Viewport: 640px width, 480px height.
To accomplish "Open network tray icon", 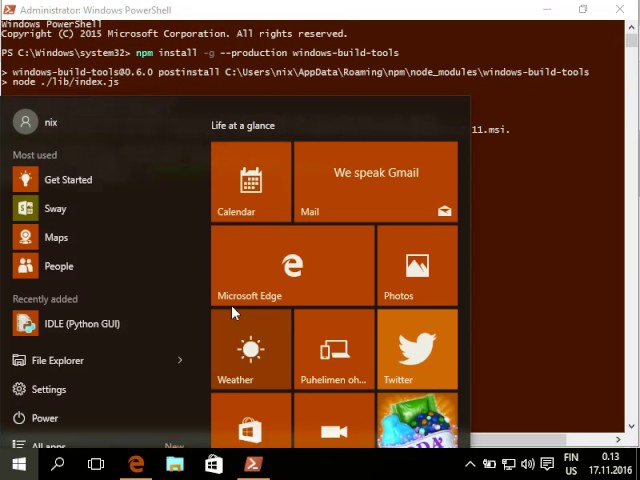I will [x=509, y=464].
